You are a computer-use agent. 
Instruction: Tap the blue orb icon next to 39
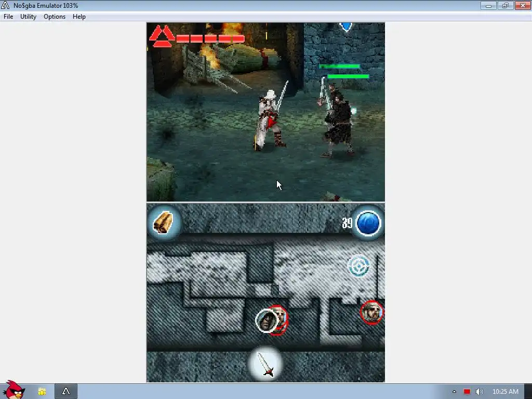coord(368,223)
